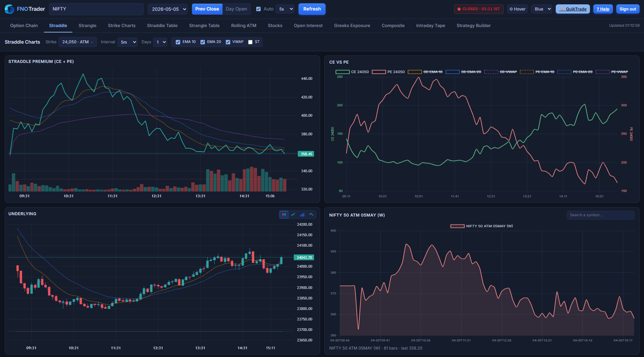Switch underlying chart to line view
Screen dimensions: 644x357
click(x=293, y=215)
